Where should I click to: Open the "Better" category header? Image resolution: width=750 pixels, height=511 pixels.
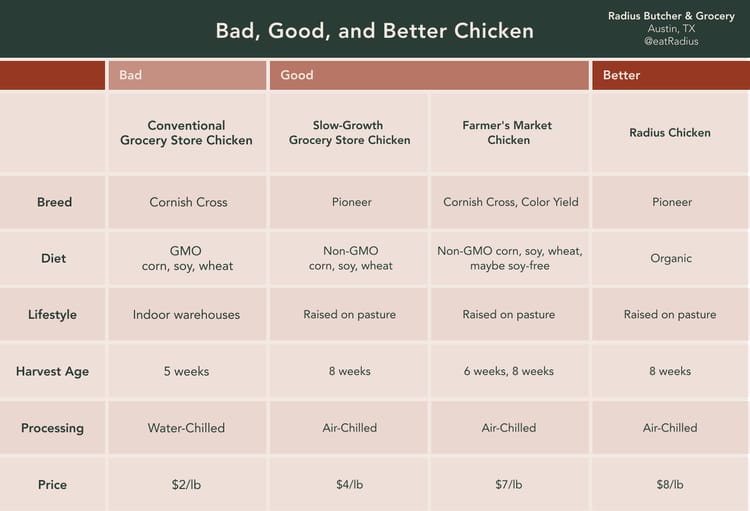(x=621, y=75)
